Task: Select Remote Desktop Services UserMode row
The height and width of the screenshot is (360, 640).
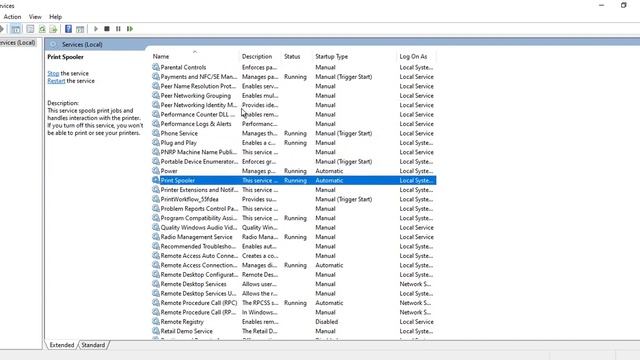Action: (x=293, y=293)
